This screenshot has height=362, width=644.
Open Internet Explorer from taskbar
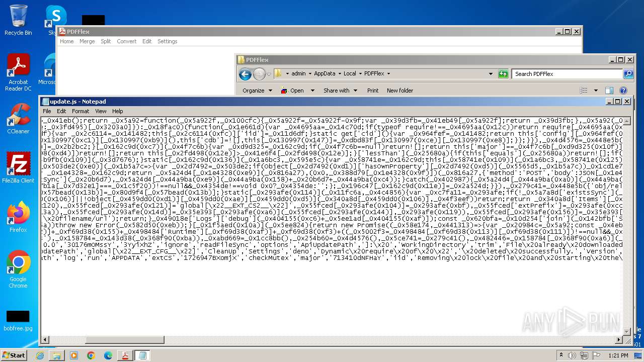pyautogui.click(x=40, y=355)
